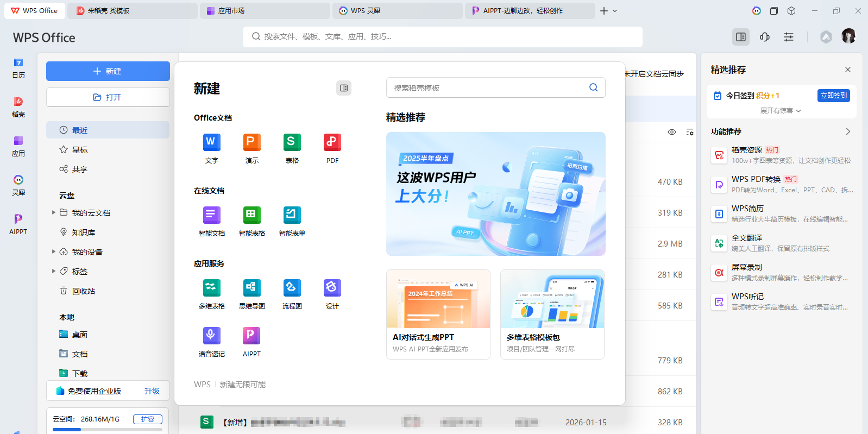868x434 pixels.
Task: Click the 升级 upgrade link
Action: coord(152,391)
